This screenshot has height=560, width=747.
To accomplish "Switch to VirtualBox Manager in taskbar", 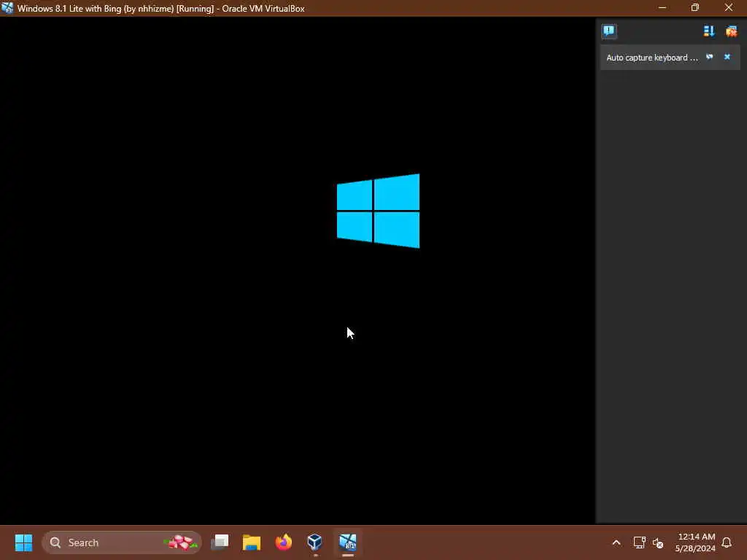I will (315, 542).
